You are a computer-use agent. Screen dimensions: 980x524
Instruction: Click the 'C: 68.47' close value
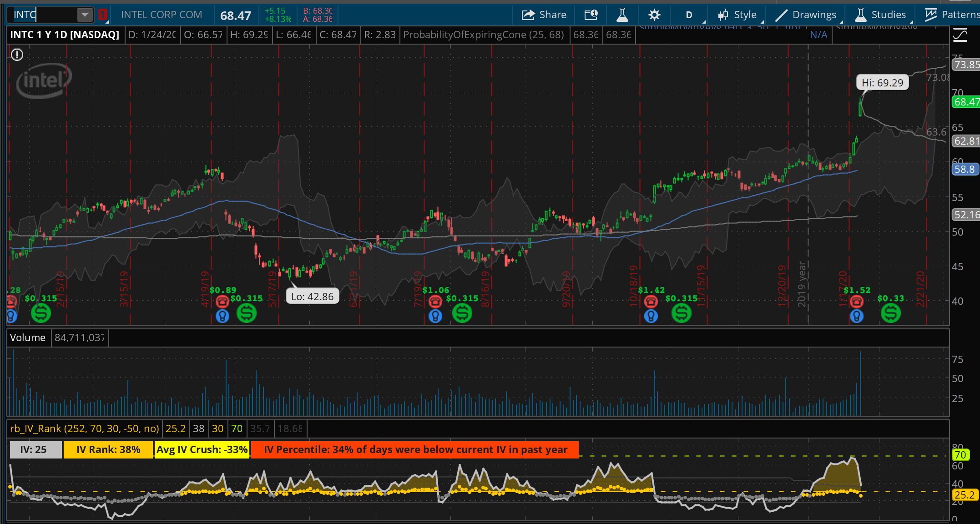coord(338,35)
